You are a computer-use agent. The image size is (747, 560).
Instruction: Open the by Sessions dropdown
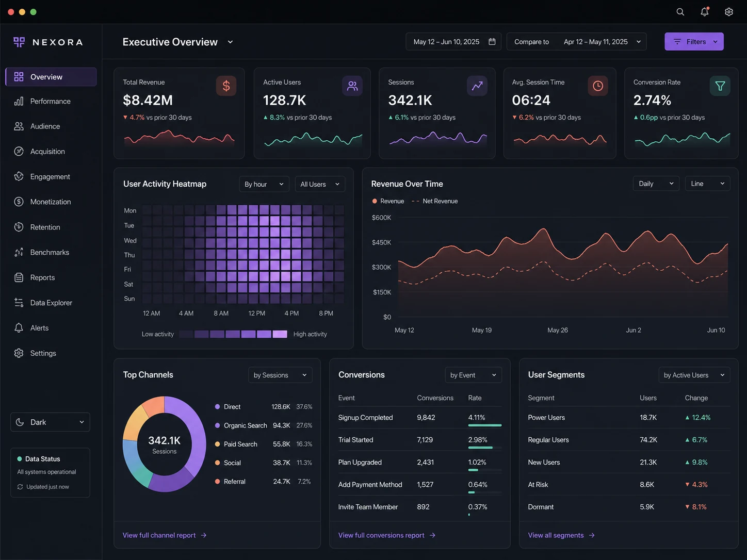(280, 375)
